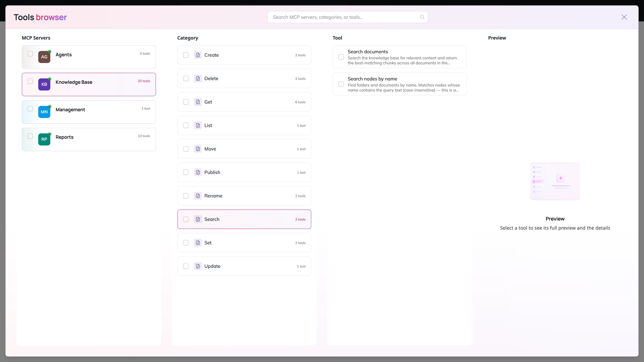Check the Get category checkbox
Screen dimensions: 644x362
(x=186, y=102)
